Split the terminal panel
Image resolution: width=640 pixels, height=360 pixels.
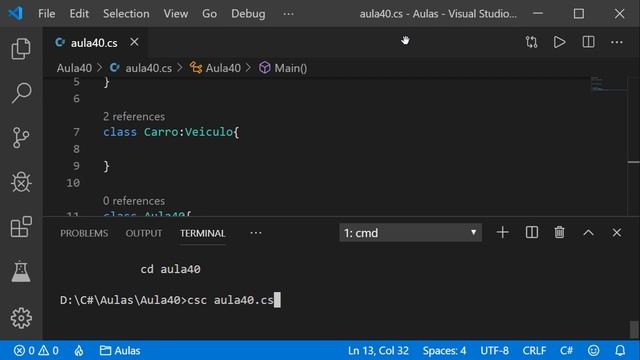(x=531, y=233)
